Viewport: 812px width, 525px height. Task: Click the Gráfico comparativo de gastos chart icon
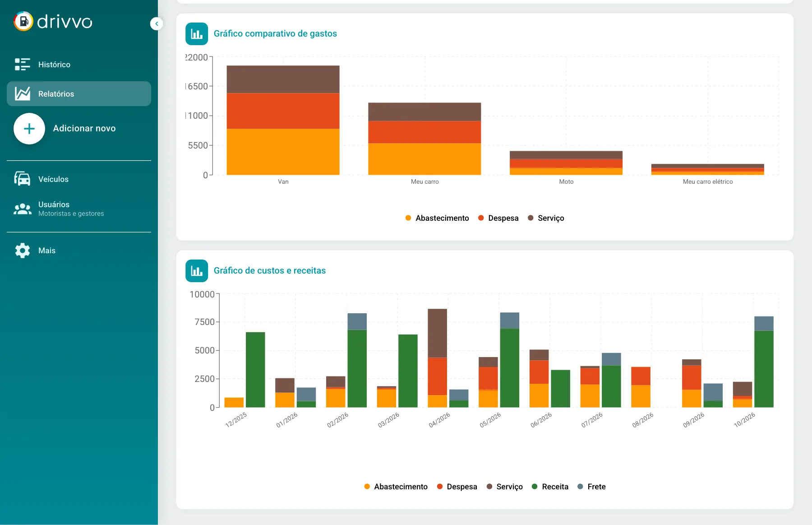click(x=197, y=34)
